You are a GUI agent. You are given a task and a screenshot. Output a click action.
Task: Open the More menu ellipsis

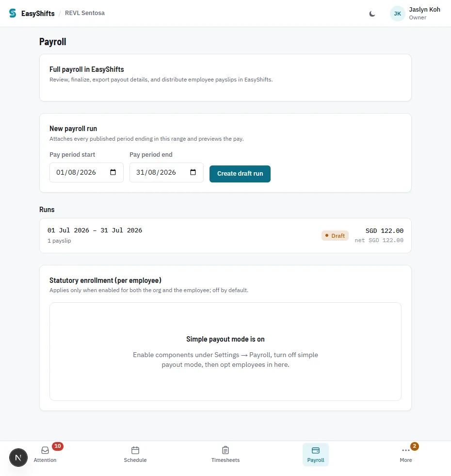tap(406, 450)
